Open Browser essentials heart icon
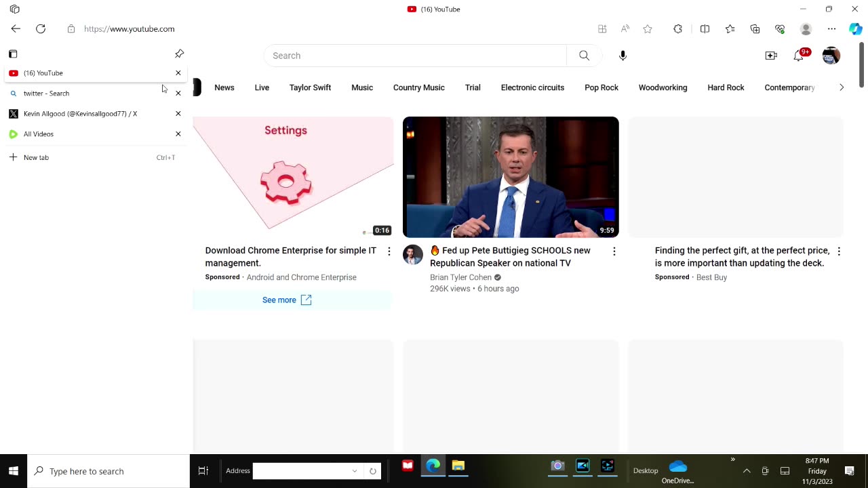The width and height of the screenshot is (868, 488). pos(780,28)
